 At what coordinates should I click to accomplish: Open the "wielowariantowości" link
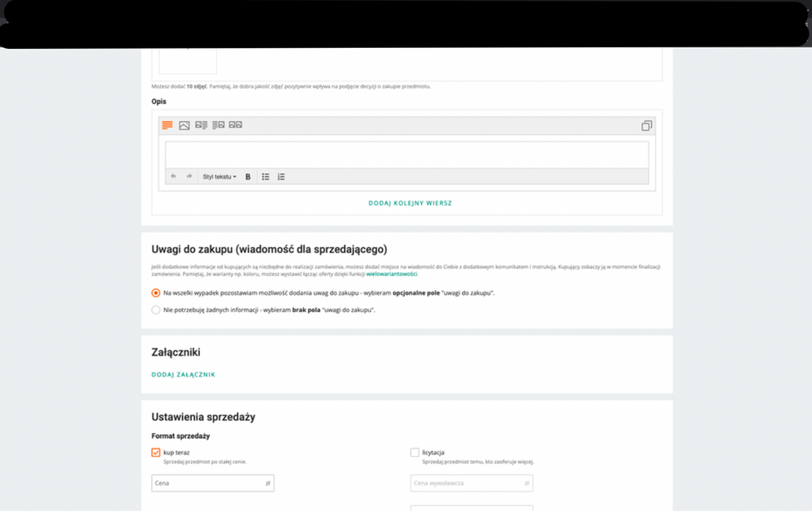pos(391,275)
